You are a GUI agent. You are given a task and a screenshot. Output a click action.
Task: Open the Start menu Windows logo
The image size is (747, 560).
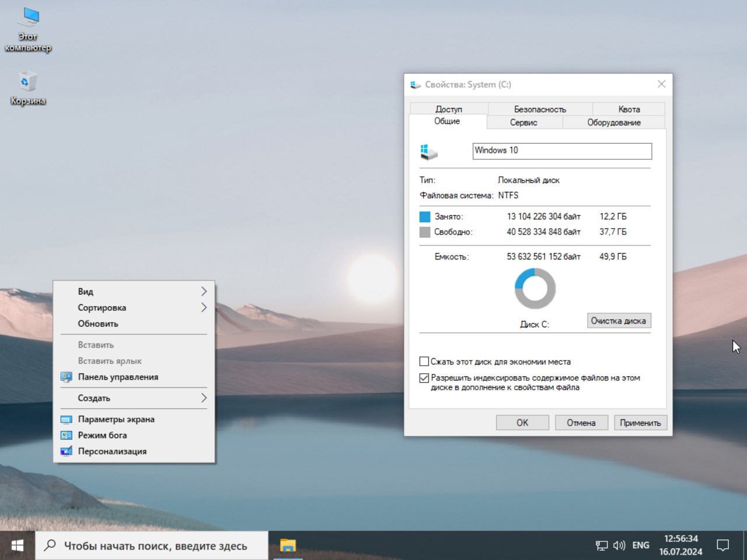point(18,545)
